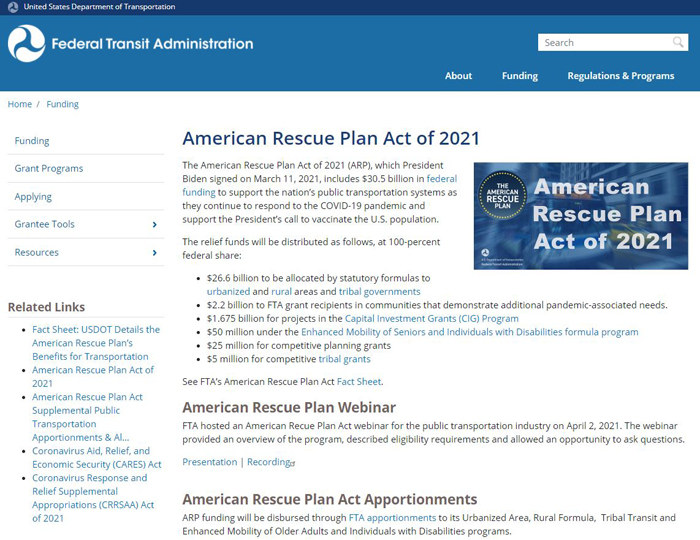The image size is (700, 540).
Task: Open American Rescue Plan Act of 2021 related link
Action: 93,377
